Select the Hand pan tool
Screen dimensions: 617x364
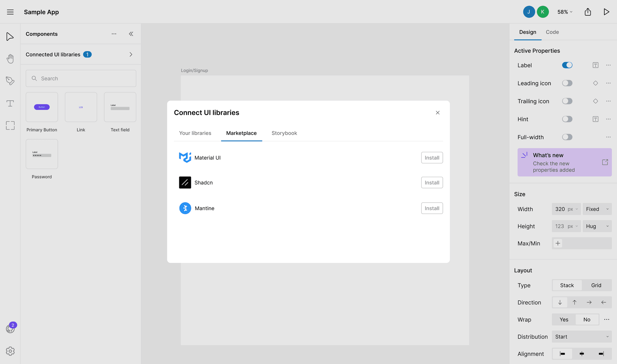point(10,59)
